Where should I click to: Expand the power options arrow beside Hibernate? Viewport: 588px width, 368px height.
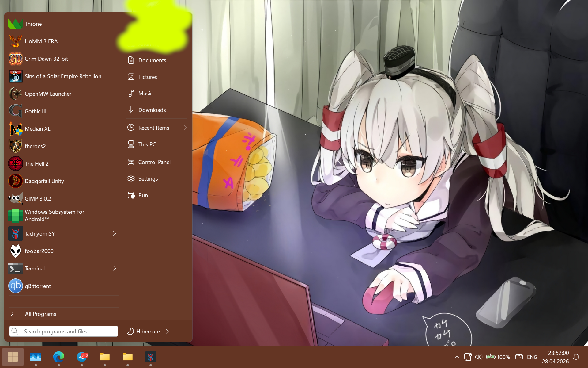pyautogui.click(x=167, y=332)
